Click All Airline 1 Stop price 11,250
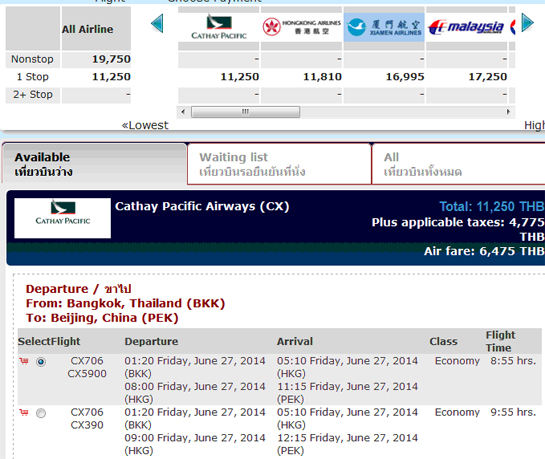Screen dimensions: 545x459 click(x=111, y=77)
